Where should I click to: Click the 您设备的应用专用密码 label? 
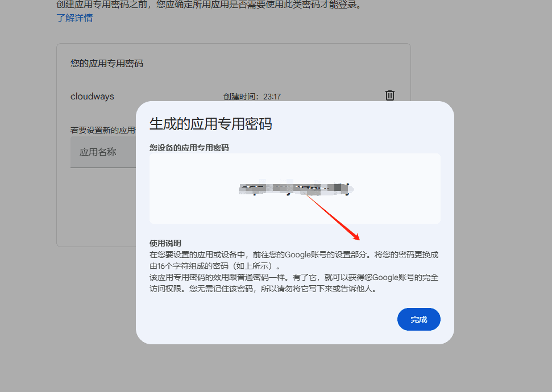click(x=189, y=148)
